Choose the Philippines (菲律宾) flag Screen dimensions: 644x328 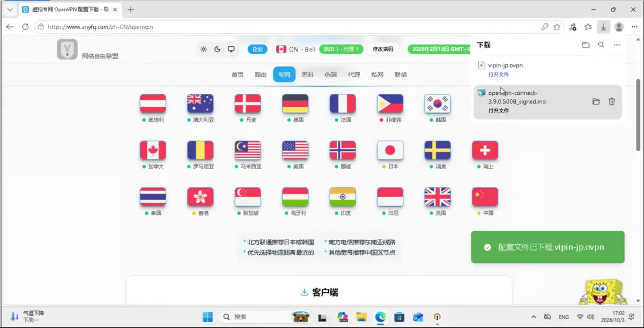tap(390, 104)
